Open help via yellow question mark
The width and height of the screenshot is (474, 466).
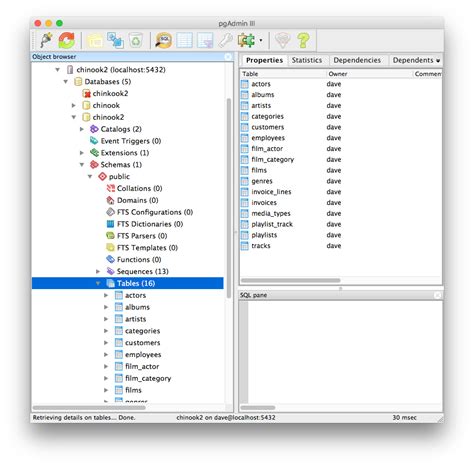pos(303,40)
